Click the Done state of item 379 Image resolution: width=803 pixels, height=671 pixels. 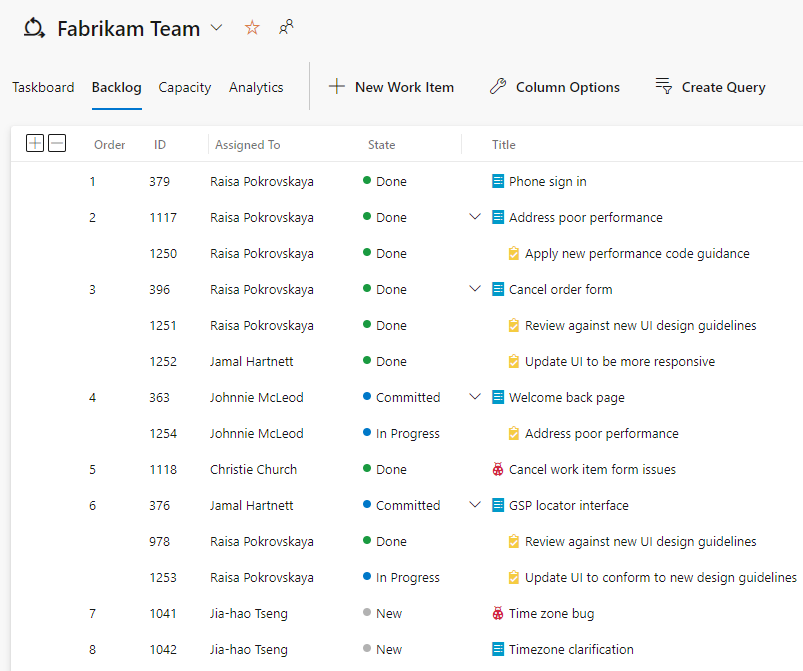385,181
